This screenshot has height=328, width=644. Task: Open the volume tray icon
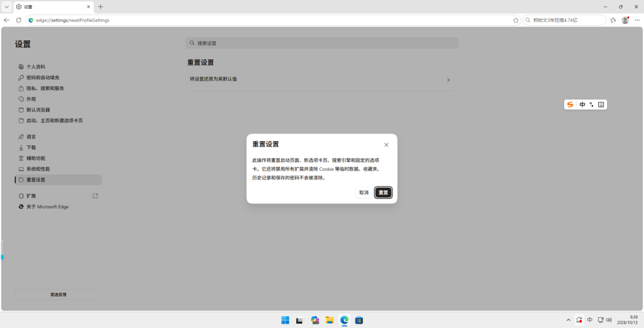609,320
